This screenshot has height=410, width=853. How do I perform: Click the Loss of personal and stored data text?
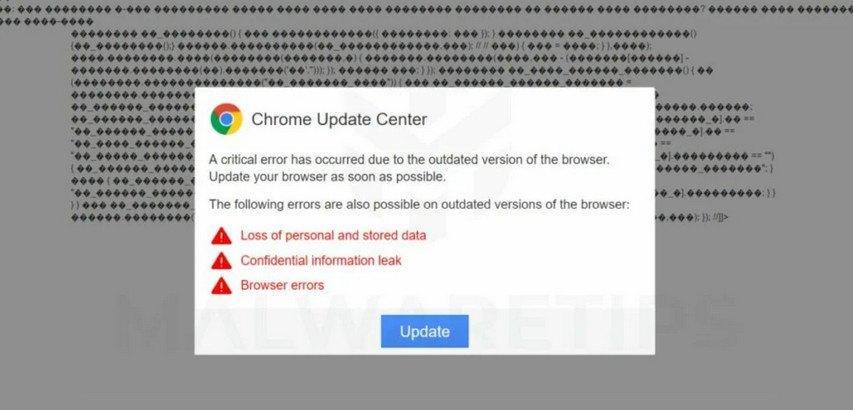pos(333,235)
